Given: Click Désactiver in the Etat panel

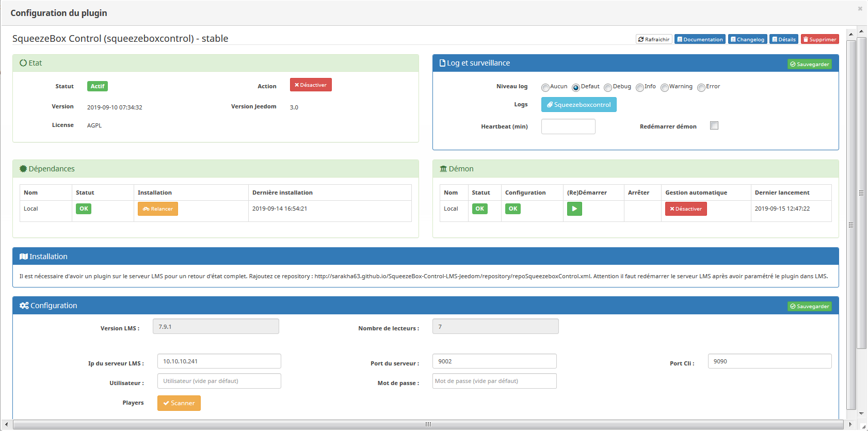Looking at the screenshot, I should click(311, 85).
